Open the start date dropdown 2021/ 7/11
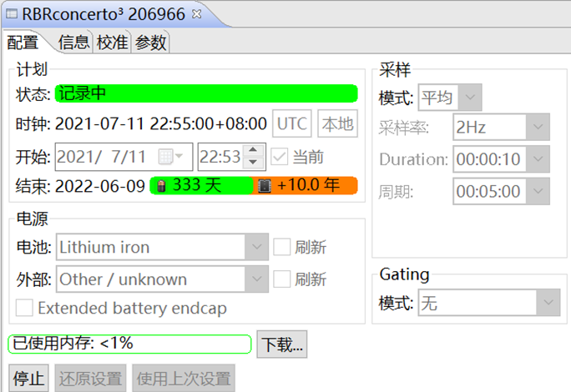The width and height of the screenshot is (571, 392). pos(124,157)
